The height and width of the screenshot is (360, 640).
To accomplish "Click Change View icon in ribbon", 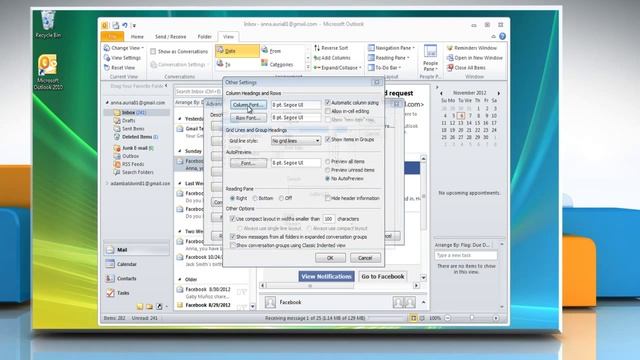I will pos(107,48).
